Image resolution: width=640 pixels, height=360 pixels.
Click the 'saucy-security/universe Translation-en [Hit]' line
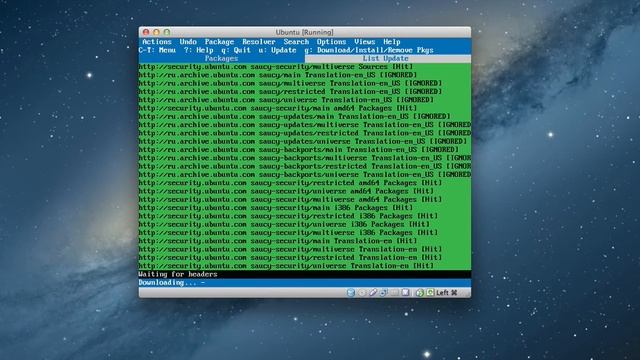[x=286, y=266]
